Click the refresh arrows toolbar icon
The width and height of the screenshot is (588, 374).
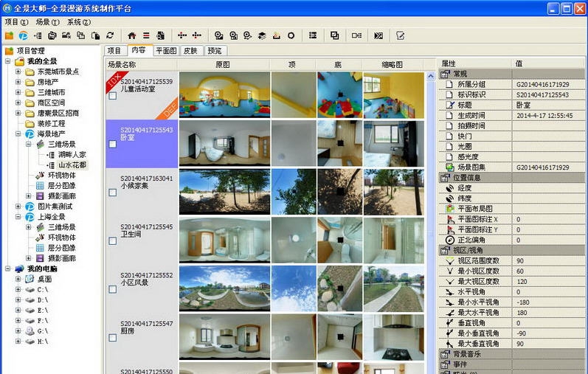click(x=110, y=35)
